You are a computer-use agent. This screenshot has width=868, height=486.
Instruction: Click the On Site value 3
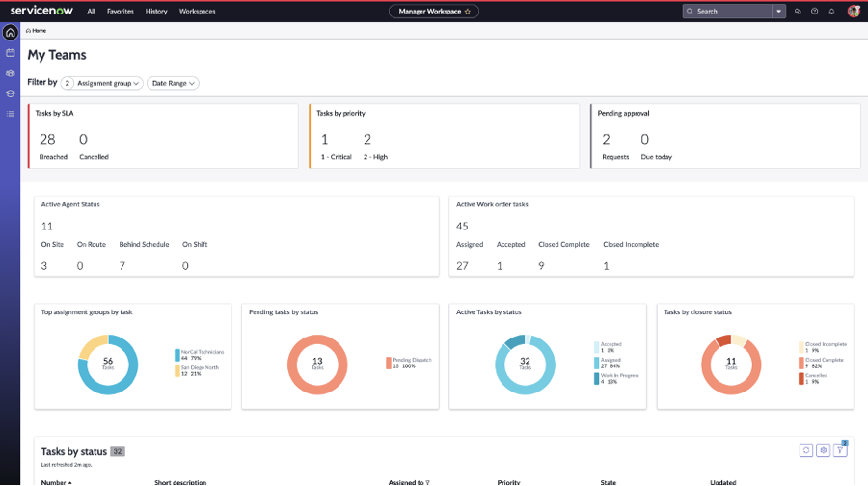[x=44, y=266]
